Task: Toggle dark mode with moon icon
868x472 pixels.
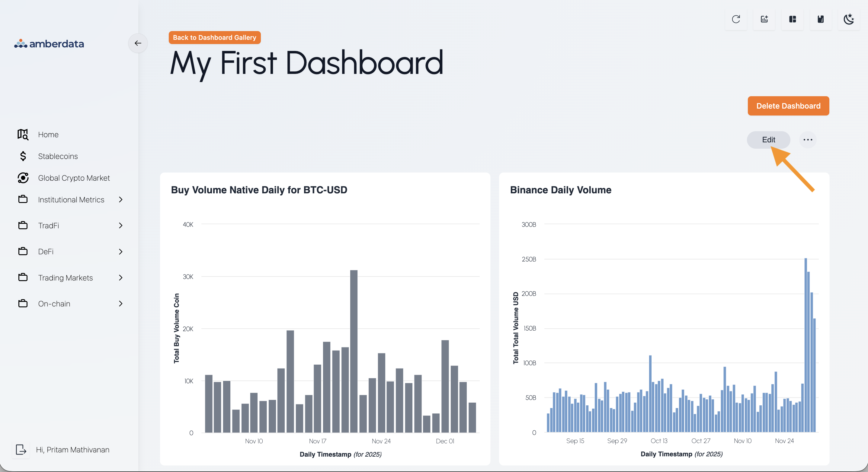Action: [x=848, y=19]
